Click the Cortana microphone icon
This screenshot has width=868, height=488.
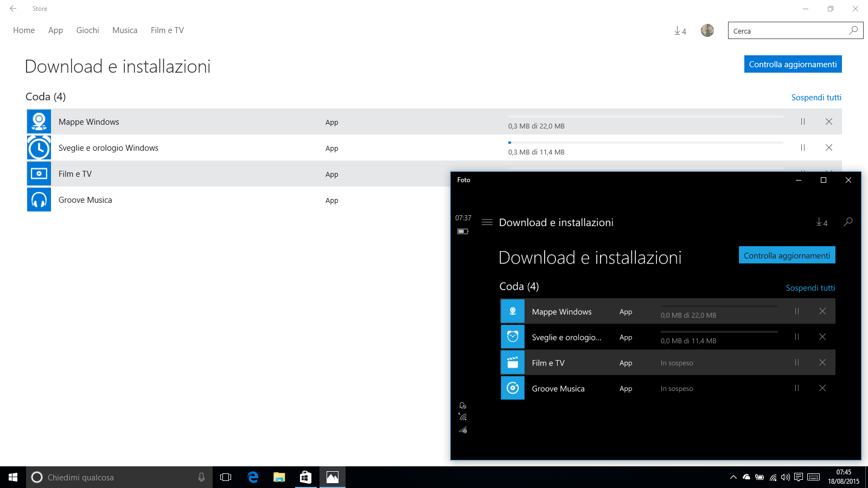[x=201, y=477]
